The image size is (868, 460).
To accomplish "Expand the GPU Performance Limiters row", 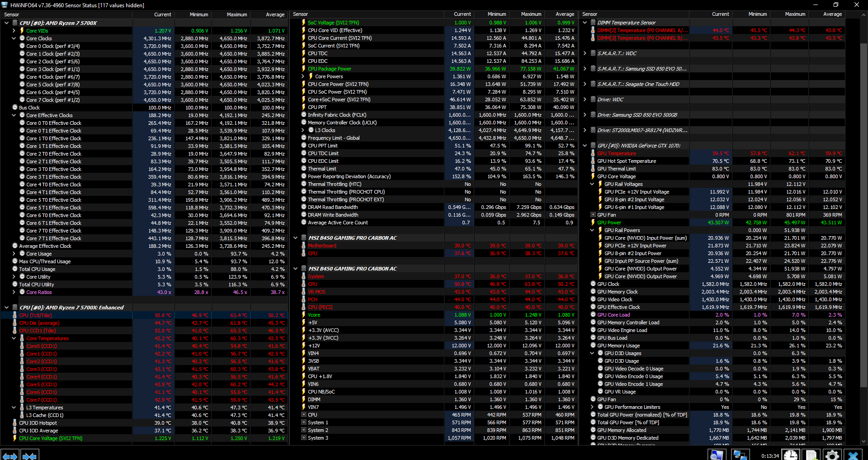I will [592, 407].
